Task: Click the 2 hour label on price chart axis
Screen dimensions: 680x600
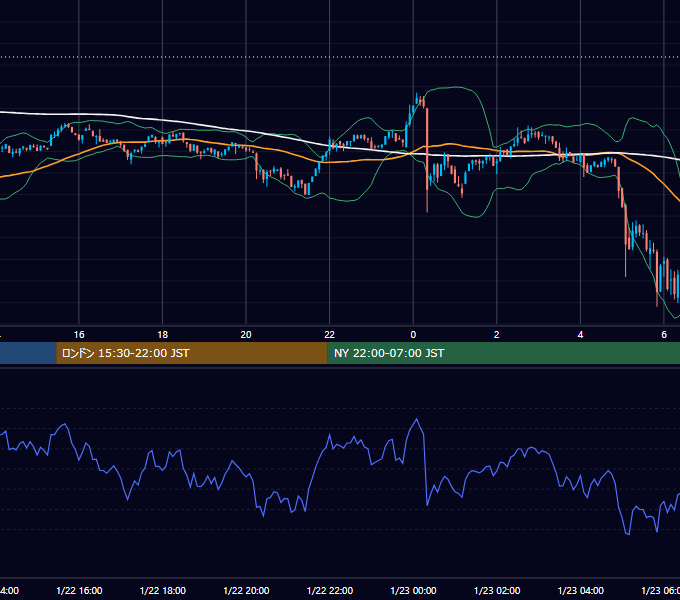Action: pyautogui.click(x=497, y=335)
